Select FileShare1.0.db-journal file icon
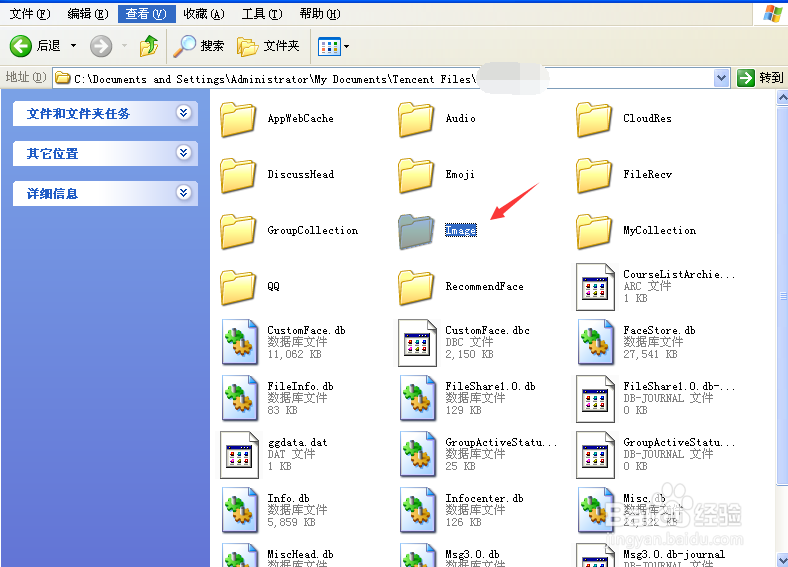 596,399
